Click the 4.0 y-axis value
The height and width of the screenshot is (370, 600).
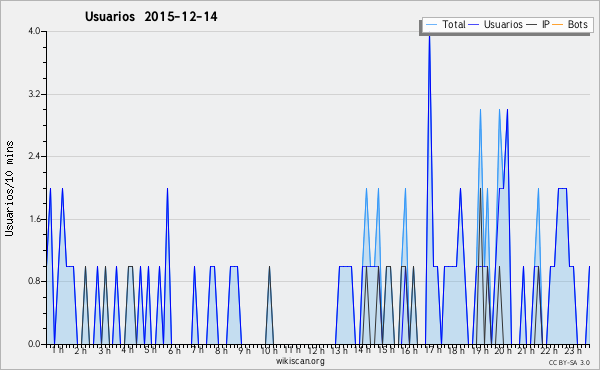(x=34, y=31)
